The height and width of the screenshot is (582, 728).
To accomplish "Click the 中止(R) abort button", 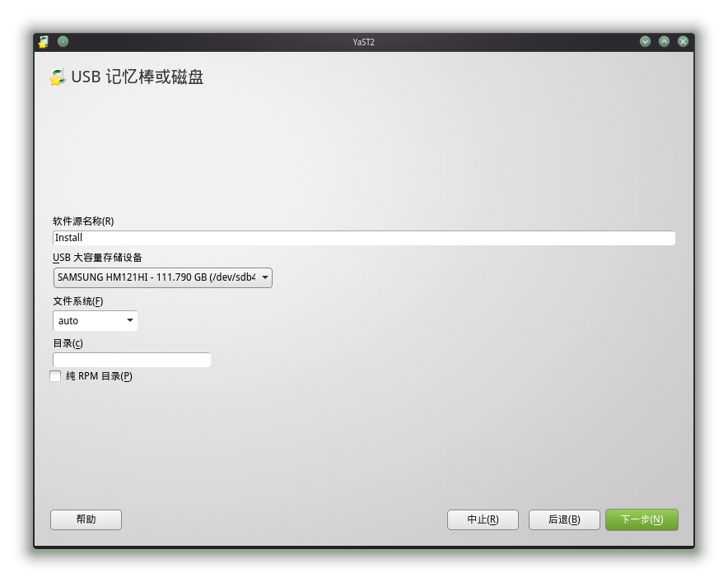I will [483, 519].
